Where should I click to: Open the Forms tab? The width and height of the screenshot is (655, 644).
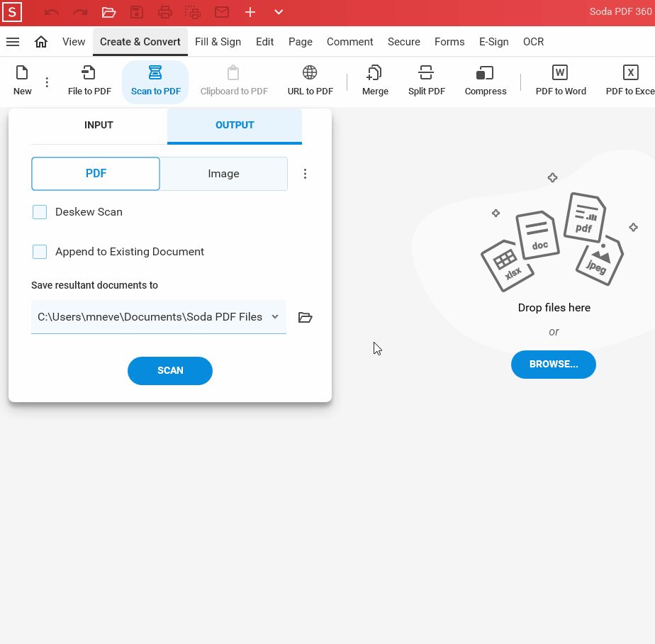coord(449,42)
